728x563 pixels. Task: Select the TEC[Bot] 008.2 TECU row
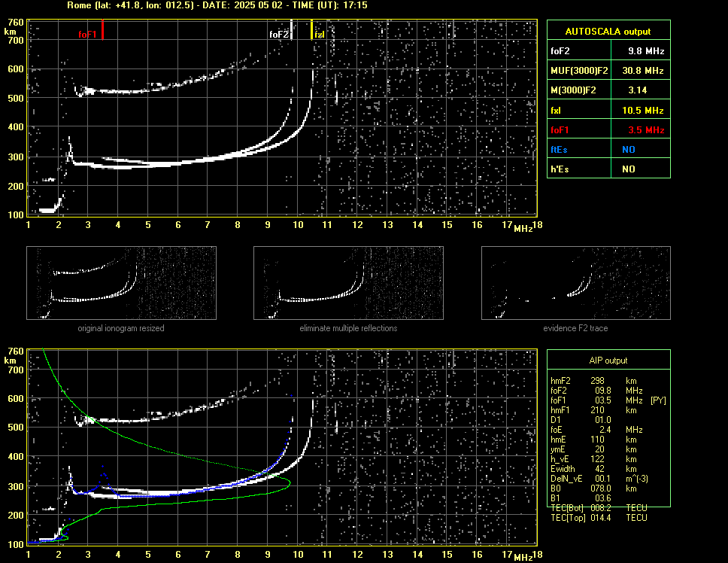(599, 508)
